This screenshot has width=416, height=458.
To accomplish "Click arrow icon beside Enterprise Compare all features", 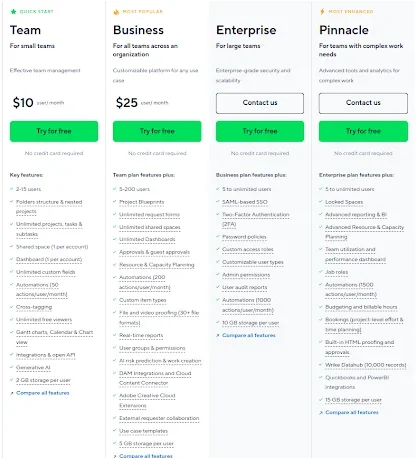I will [218, 336].
